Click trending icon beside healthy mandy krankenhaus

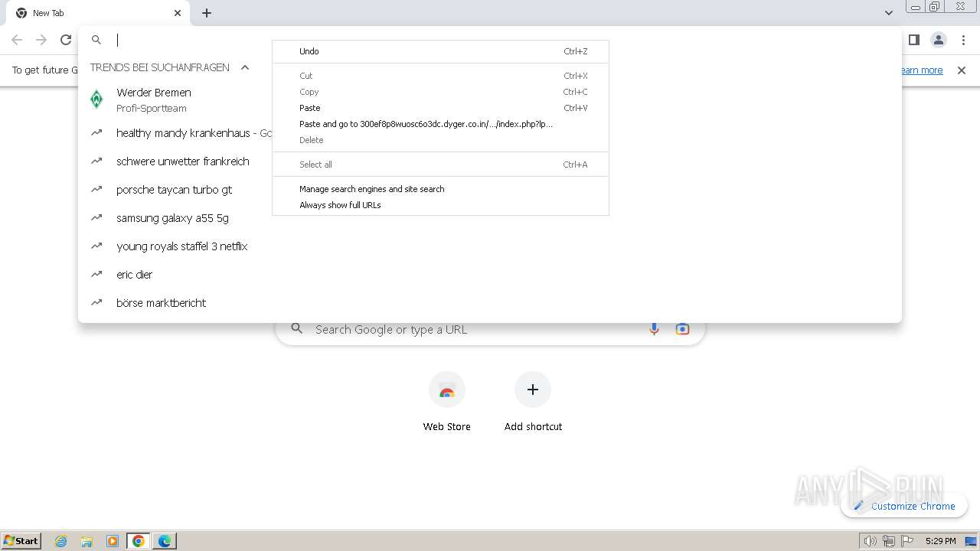pyautogui.click(x=96, y=132)
